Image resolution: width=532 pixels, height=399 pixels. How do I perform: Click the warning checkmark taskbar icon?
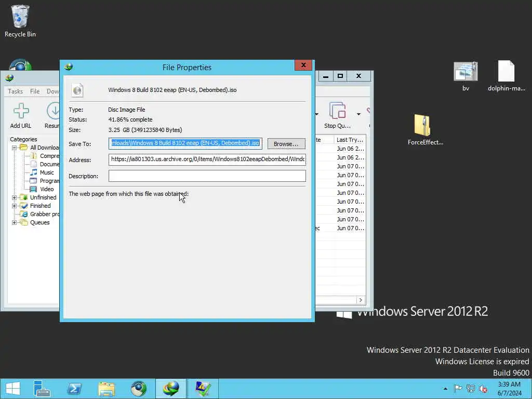point(203,389)
